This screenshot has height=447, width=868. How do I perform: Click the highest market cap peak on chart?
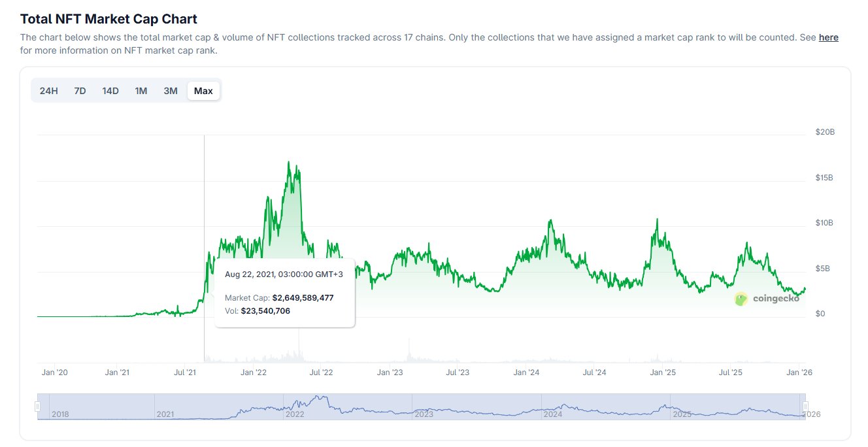pyautogui.click(x=289, y=162)
